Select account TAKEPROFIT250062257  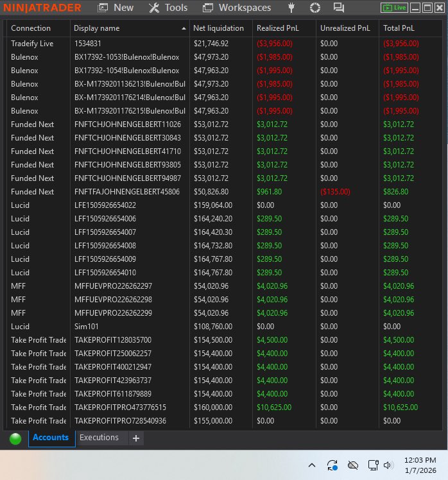(223, 354)
